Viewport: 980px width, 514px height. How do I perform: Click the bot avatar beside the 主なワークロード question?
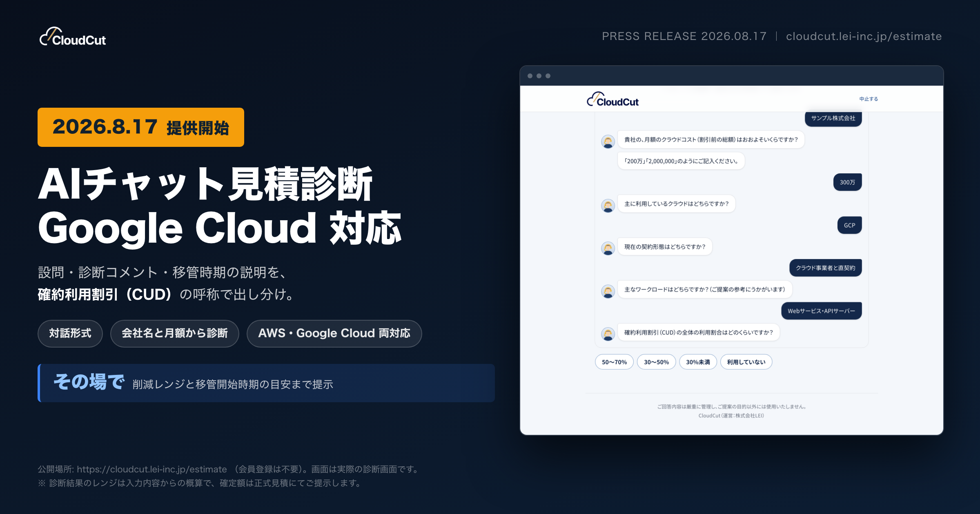[x=608, y=291]
